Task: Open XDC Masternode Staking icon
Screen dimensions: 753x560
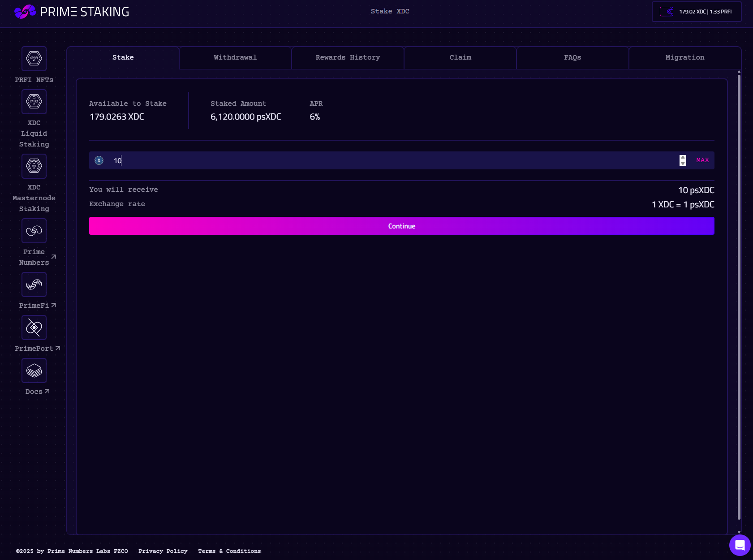Action: (34, 166)
